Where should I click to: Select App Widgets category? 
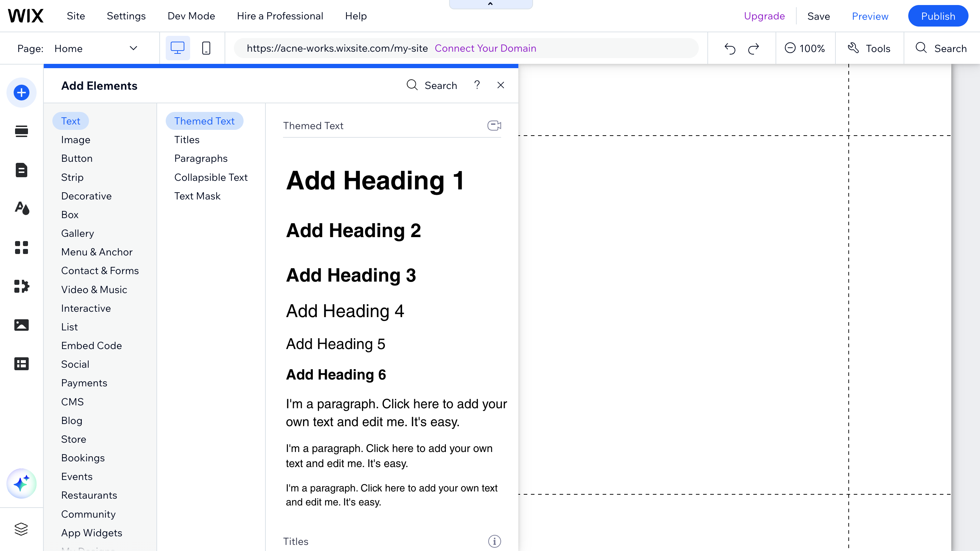[91, 533]
